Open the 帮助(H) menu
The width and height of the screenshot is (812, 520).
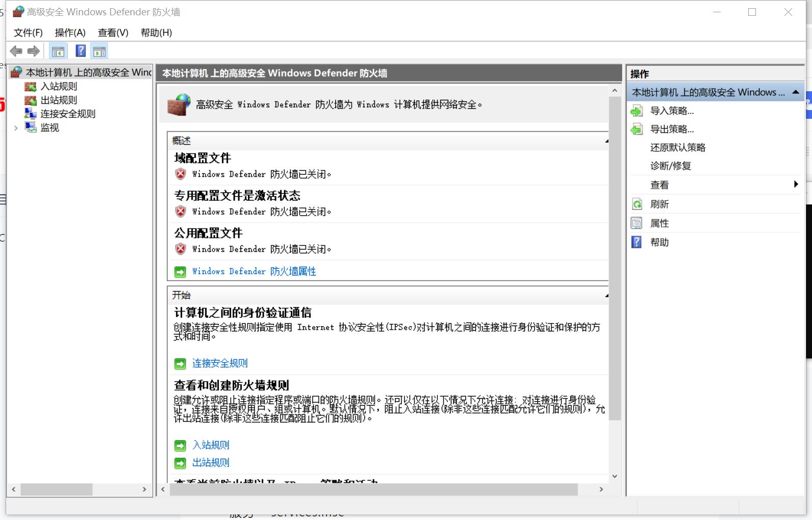click(156, 33)
